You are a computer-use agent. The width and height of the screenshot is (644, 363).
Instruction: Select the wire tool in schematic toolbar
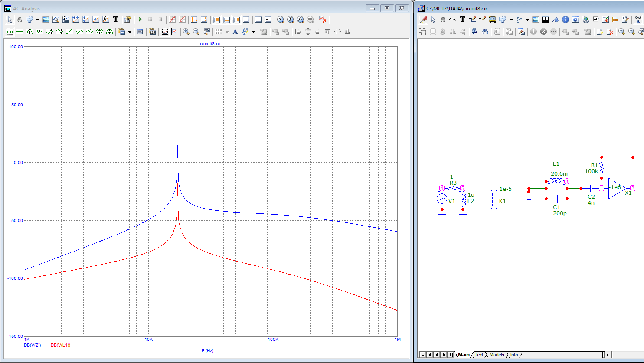point(472,19)
